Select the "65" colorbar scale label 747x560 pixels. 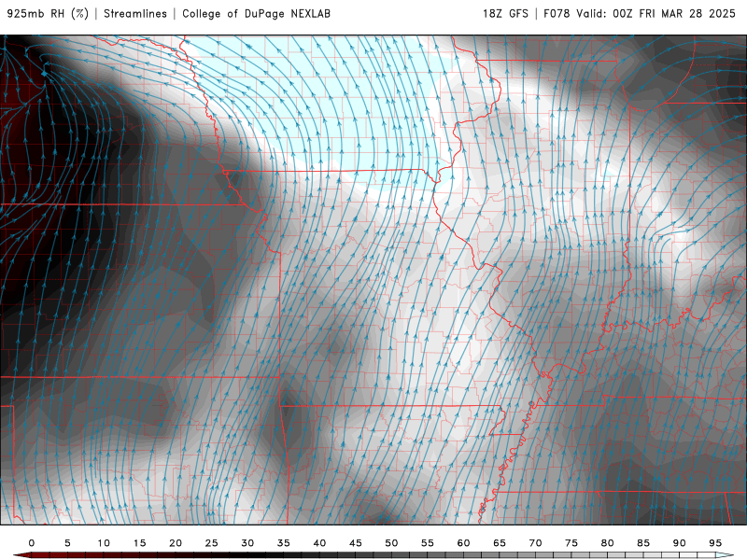coord(500,543)
